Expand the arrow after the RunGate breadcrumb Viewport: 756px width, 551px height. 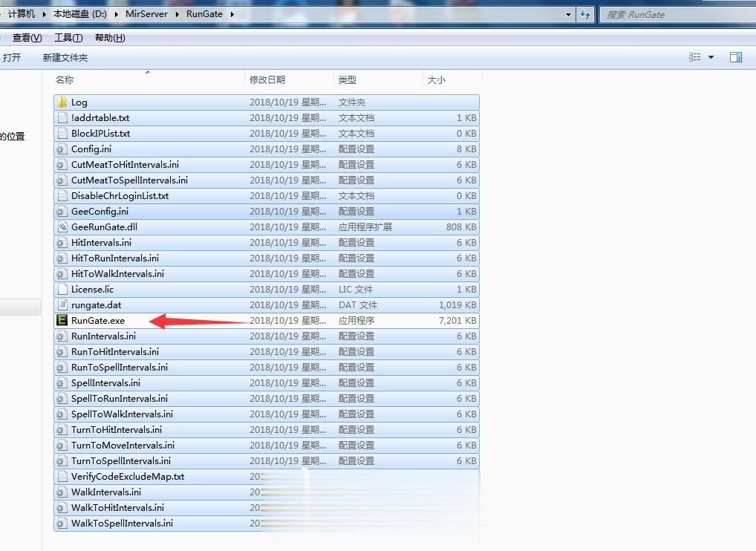232,14
